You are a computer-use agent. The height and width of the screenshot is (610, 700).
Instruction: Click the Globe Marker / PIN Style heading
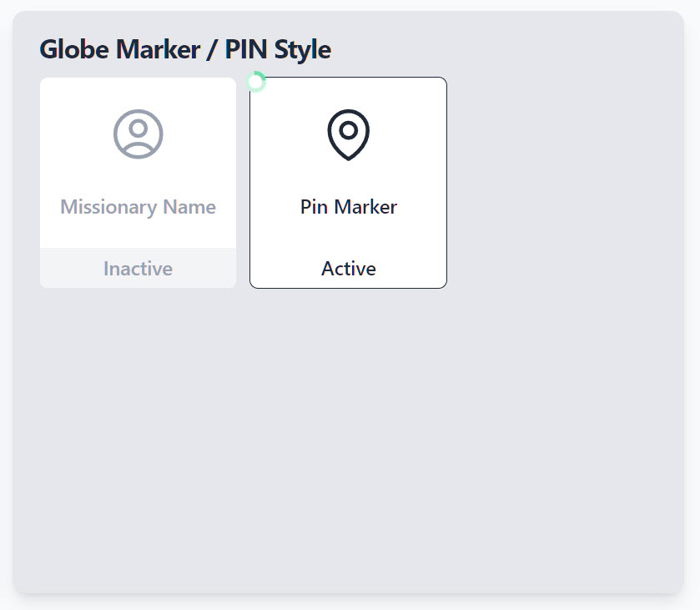(x=185, y=49)
